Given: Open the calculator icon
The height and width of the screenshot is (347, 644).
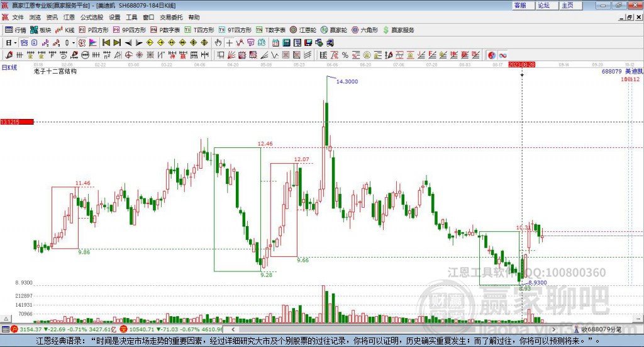Looking at the screenshot, I should coord(286,43).
